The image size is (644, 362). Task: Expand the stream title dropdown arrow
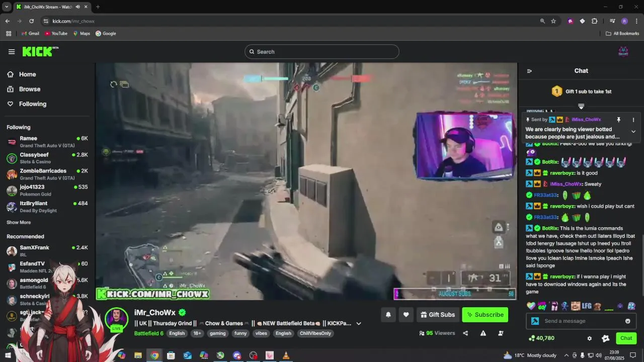[359, 323]
